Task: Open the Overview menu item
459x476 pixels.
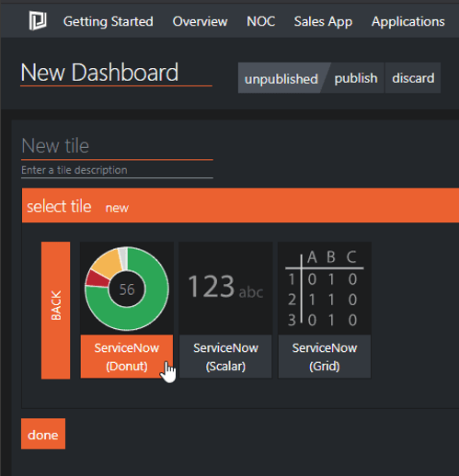Action: tap(200, 21)
